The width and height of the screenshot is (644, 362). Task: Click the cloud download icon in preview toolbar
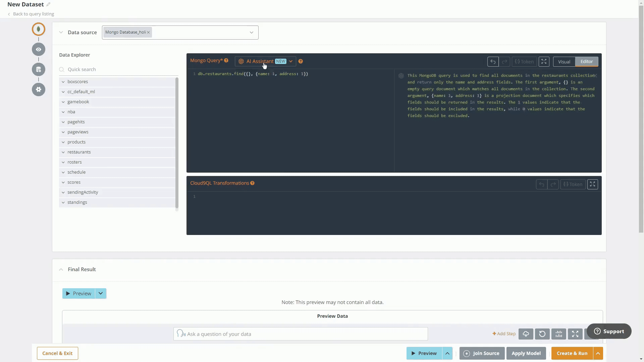pos(526,334)
